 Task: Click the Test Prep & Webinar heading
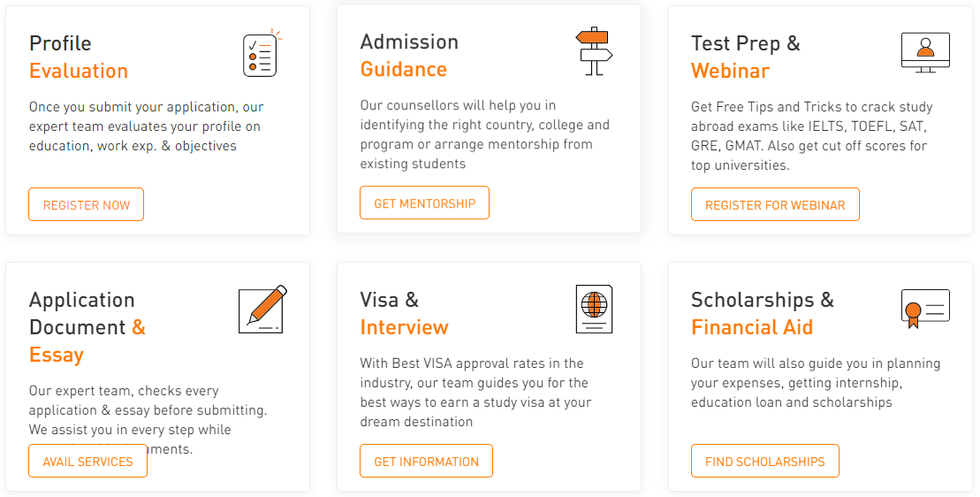(x=745, y=57)
